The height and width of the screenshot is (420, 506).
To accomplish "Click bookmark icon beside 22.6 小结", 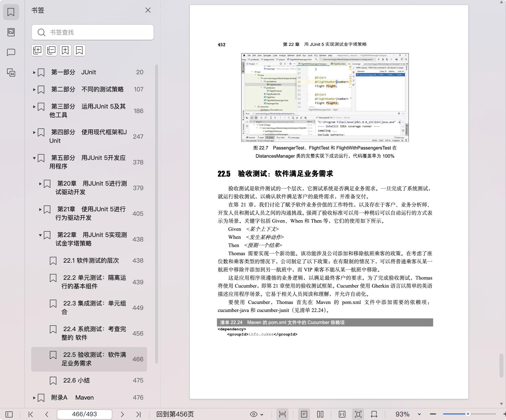I will point(53,380).
